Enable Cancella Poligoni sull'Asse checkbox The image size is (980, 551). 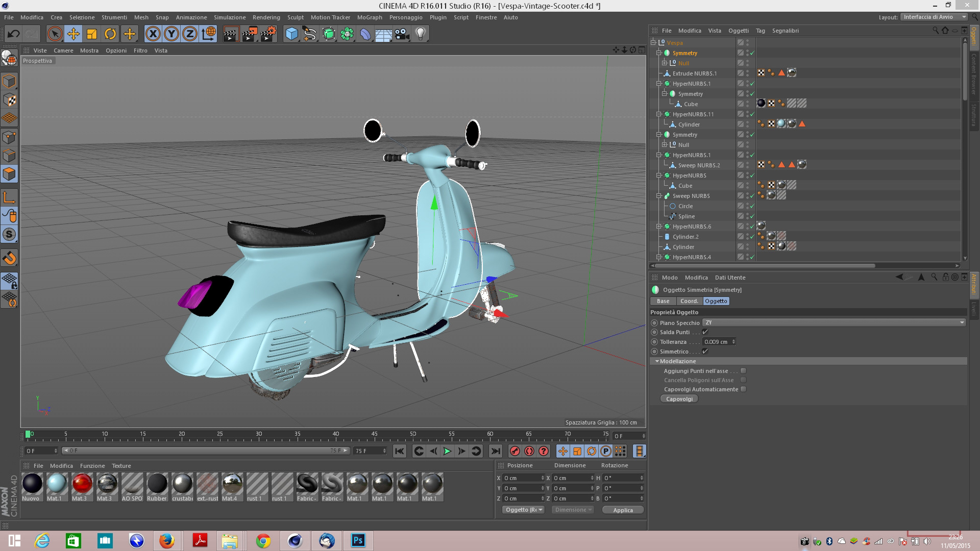[x=744, y=380]
